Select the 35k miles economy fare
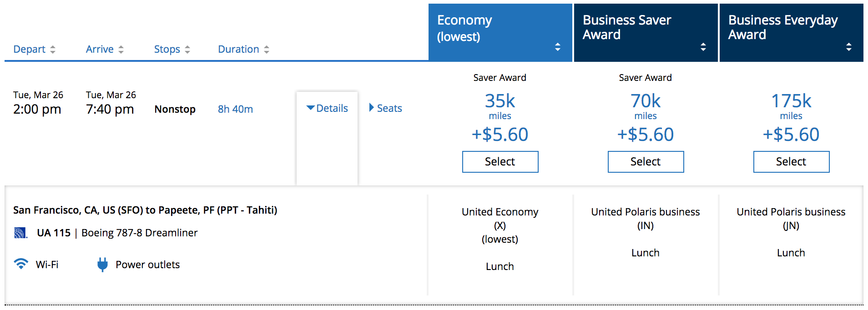Screen dimensions: 868x310 (500, 162)
